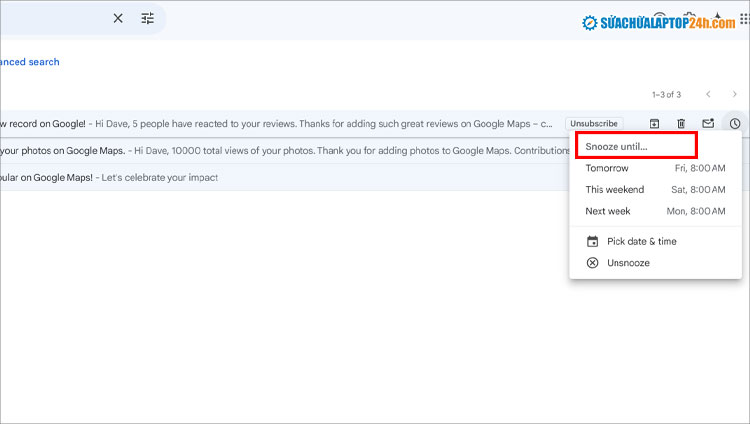The height and width of the screenshot is (425, 750).
Task: Clear the search box with the X icon
Action: (x=118, y=18)
